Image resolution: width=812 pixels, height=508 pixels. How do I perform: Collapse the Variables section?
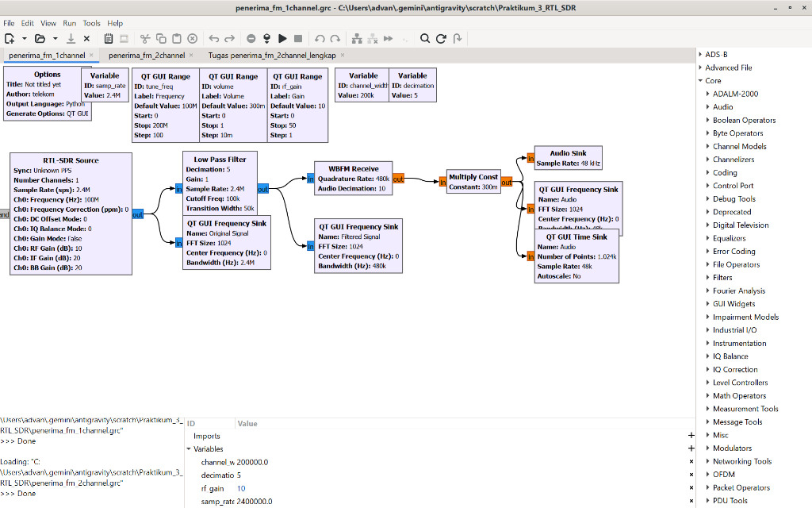(189, 449)
